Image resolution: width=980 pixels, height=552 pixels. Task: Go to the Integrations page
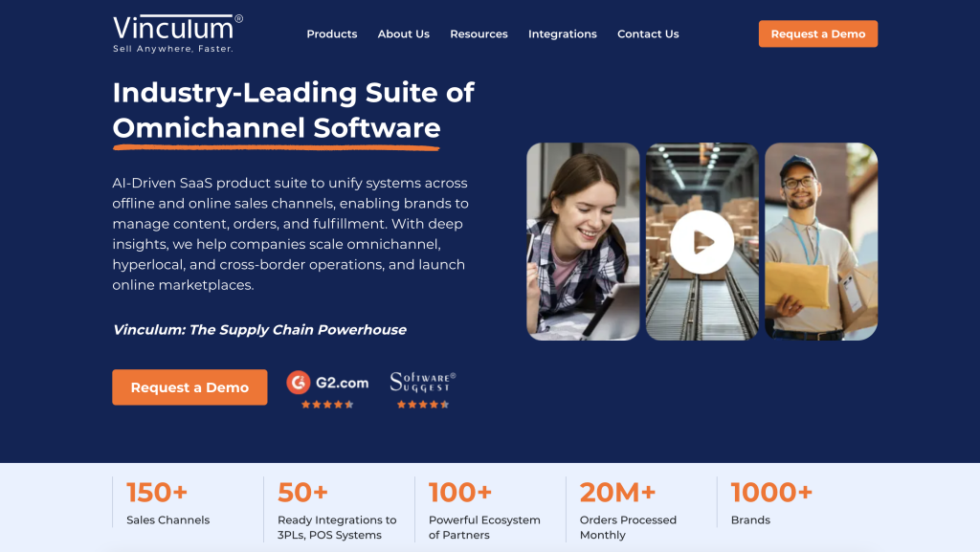coord(563,33)
